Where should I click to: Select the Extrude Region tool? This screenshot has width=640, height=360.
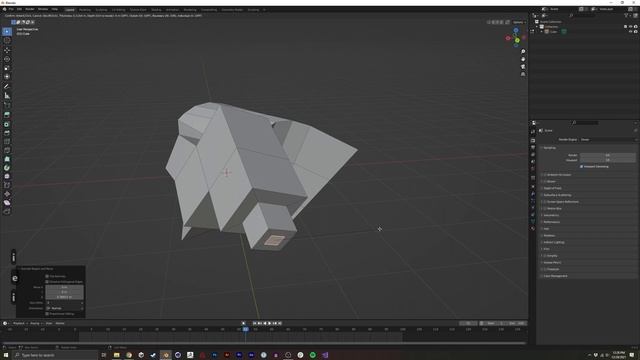click(7, 115)
